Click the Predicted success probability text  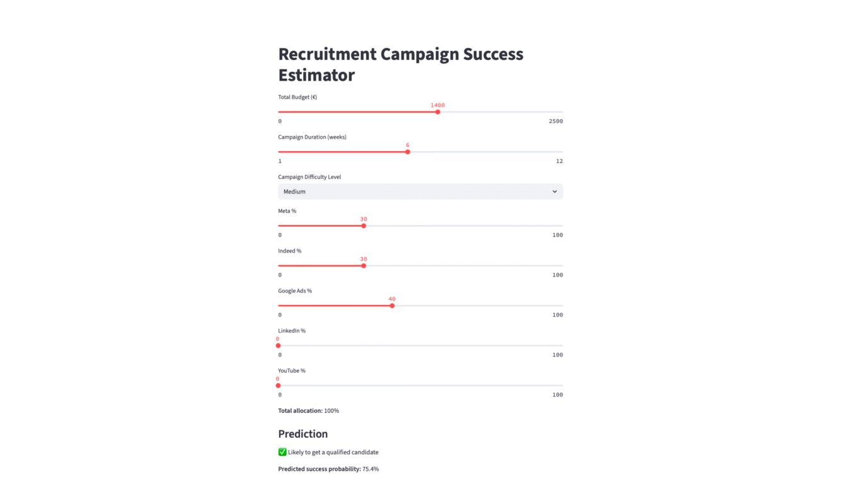pos(328,469)
